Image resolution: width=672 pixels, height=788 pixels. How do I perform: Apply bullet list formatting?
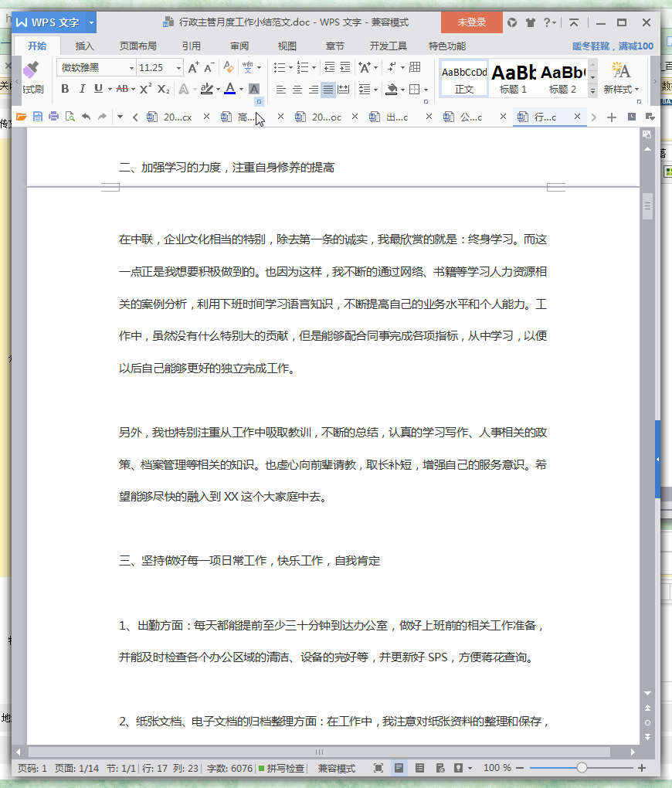click(x=280, y=67)
